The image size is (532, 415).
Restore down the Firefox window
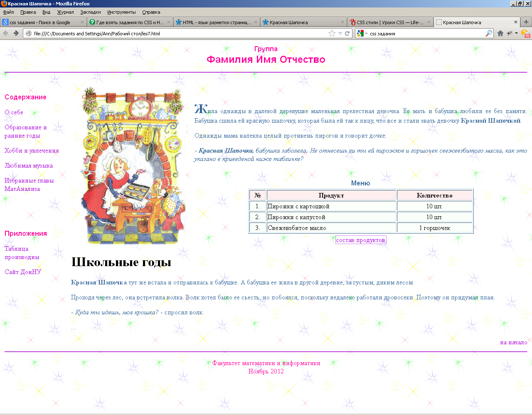(520, 3)
